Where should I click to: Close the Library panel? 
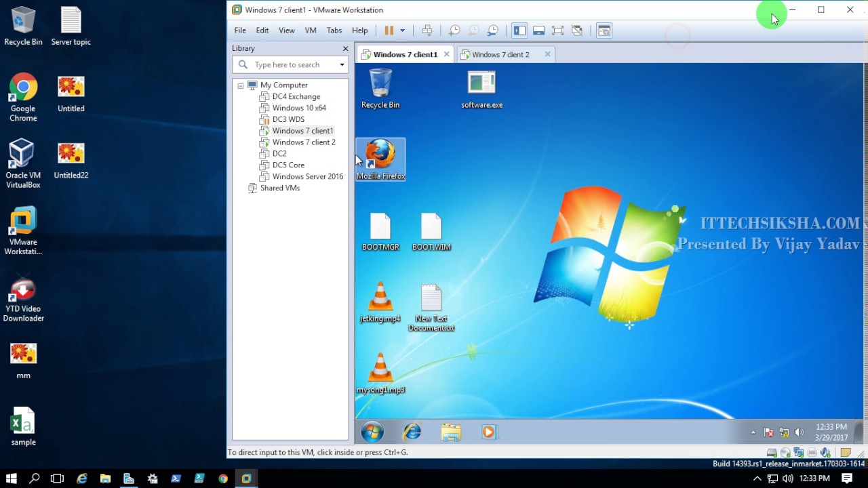pos(345,49)
